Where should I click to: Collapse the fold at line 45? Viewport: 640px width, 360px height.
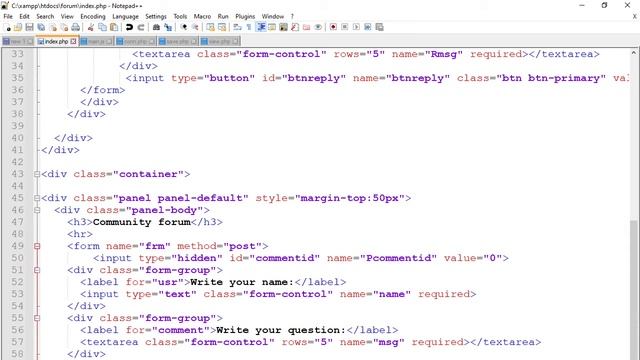37,198
